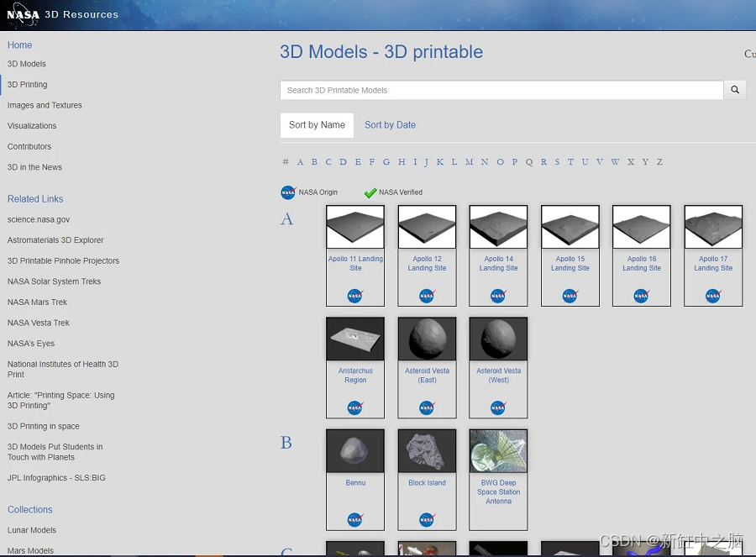Open National Institutes of Health 3D Print link
This screenshot has width=756, height=557.
63,370
